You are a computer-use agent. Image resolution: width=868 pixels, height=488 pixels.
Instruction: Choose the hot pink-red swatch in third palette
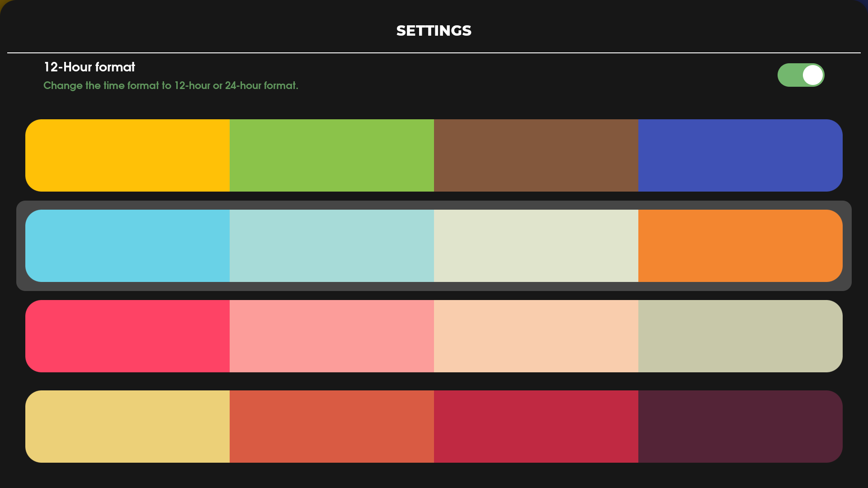127,336
